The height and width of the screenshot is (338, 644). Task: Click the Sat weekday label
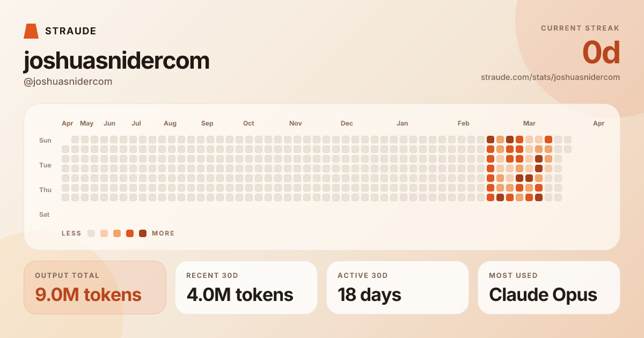pos(45,215)
